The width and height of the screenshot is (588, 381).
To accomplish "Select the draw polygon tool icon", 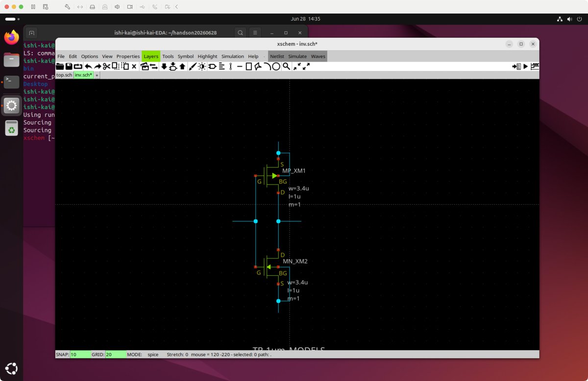I will point(258,66).
